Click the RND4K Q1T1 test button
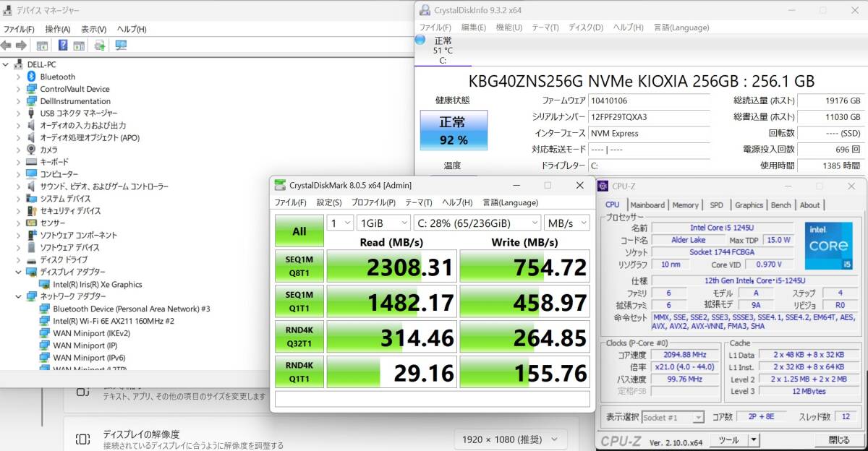This screenshot has width=868, height=451. pyautogui.click(x=299, y=372)
